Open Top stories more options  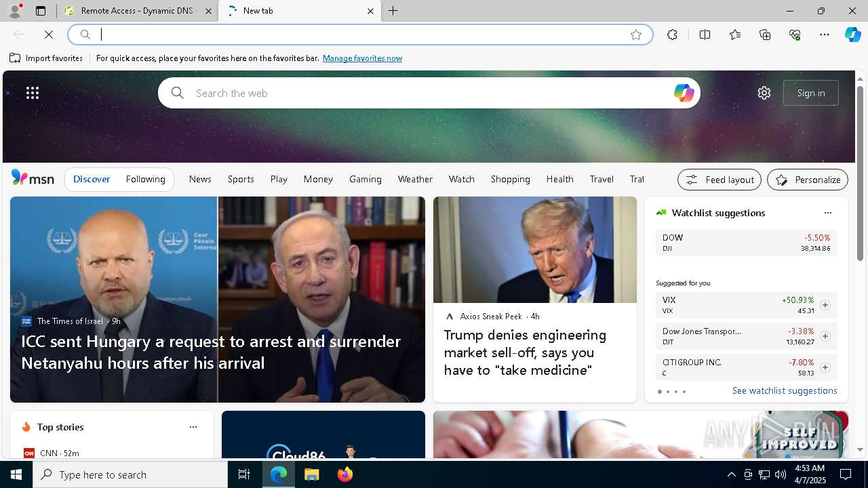click(x=193, y=427)
